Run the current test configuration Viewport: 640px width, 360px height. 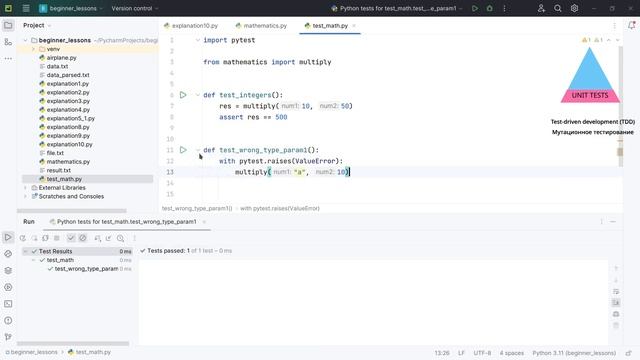[475, 8]
